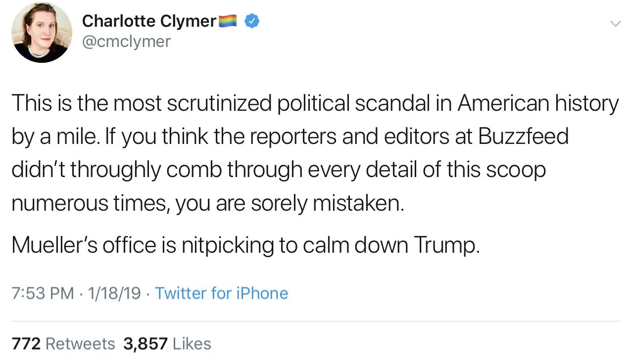Open the @cmclymer handle link

click(x=126, y=42)
